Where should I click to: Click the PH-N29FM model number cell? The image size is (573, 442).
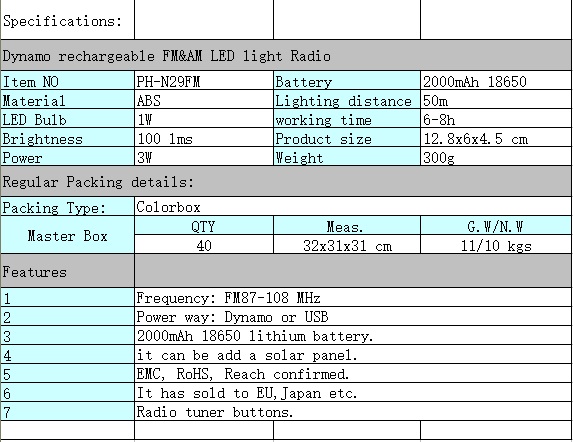click(204, 81)
